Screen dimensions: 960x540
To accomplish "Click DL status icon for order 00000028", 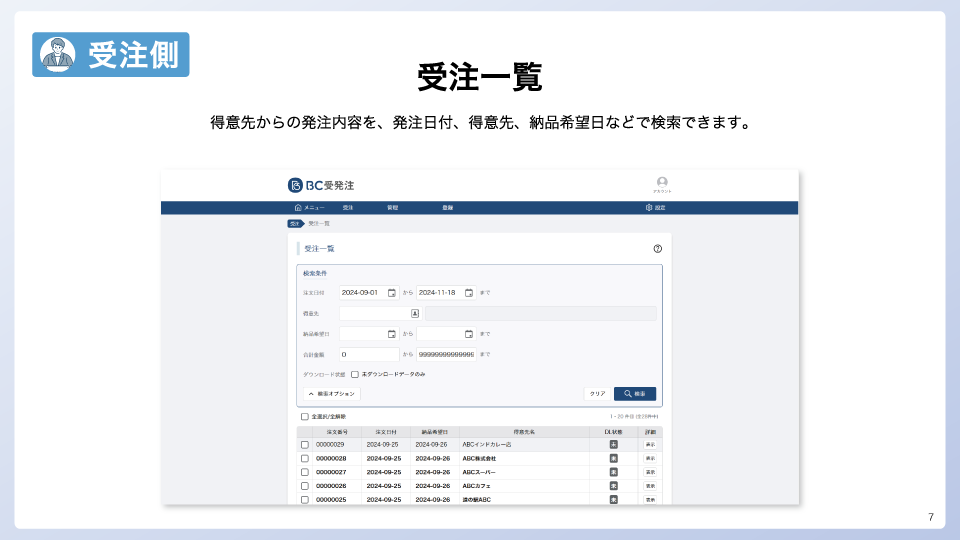I will [x=613, y=459].
